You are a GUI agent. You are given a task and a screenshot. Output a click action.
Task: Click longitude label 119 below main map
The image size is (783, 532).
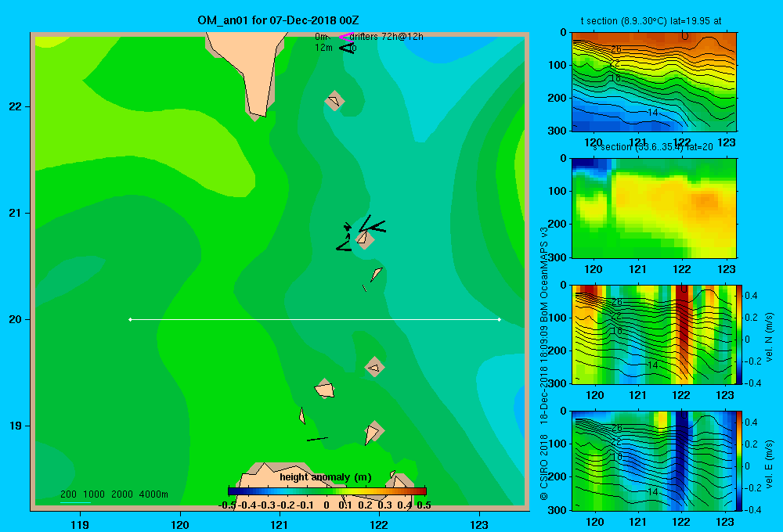(x=80, y=524)
